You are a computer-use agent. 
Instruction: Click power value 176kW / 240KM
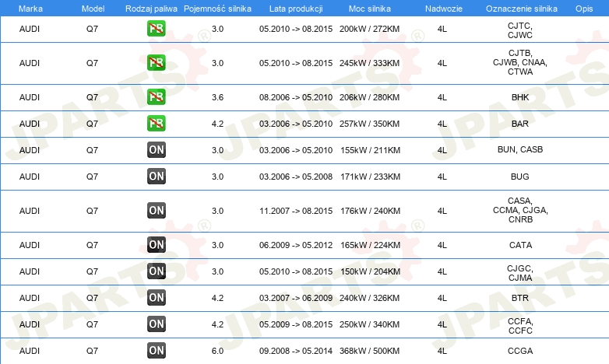point(370,211)
